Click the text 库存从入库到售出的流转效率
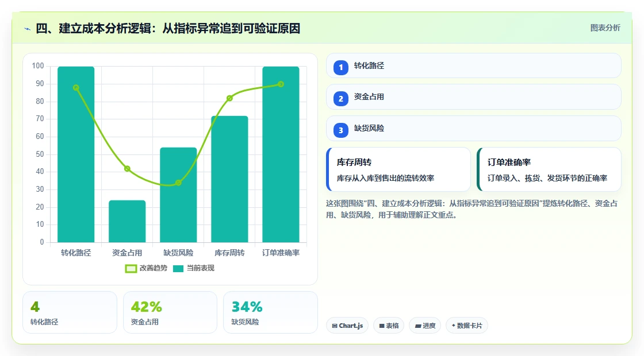Screen dimensions: 644x356 [x=385, y=178]
